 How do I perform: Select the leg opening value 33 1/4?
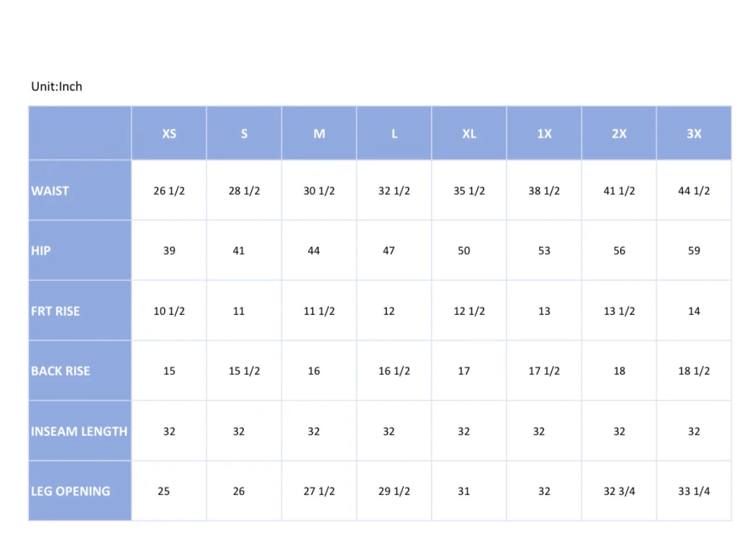pyautogui.click(x=694, y=491)
